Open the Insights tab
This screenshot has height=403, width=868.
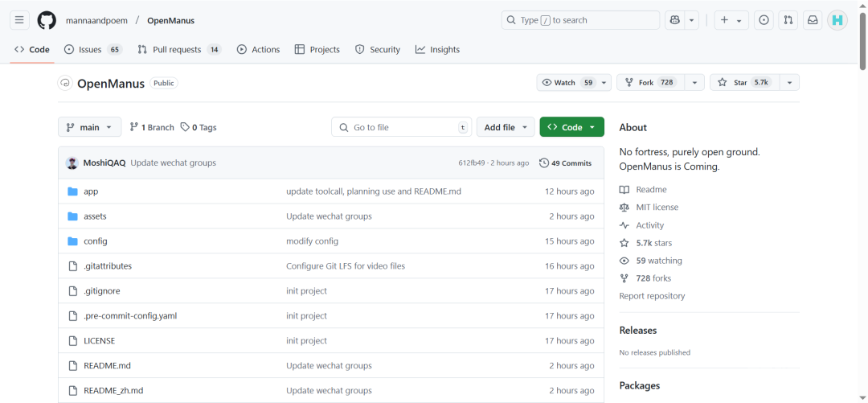(x=437, y=49)
